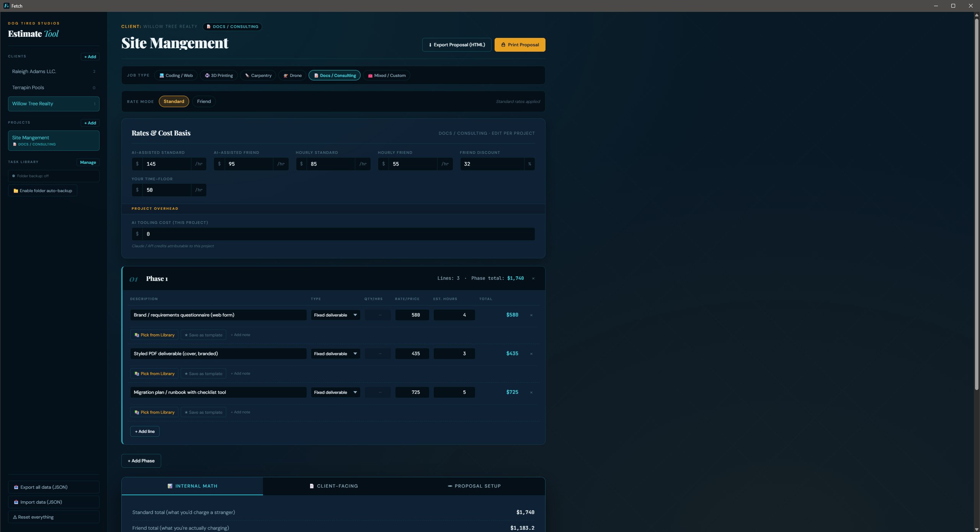
Task: Edit Hourly Standard rate field
Action: [331, 164]
